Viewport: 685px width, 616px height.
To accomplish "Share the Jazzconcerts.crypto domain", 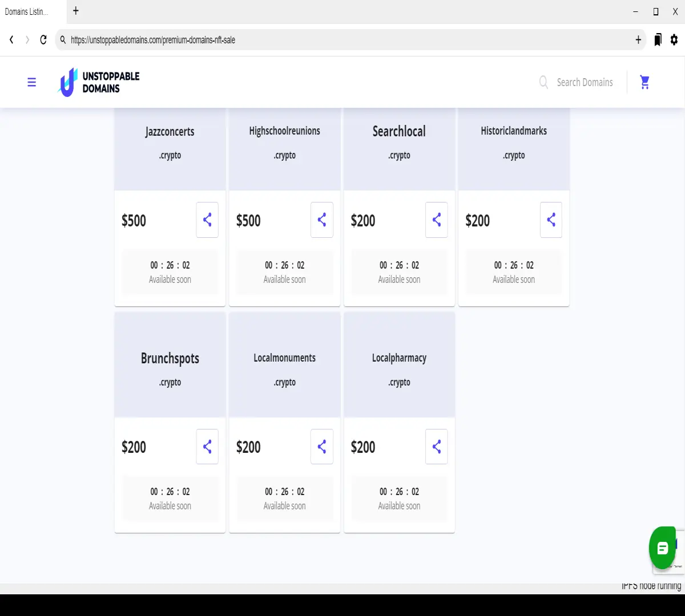I will coord(207,220).
